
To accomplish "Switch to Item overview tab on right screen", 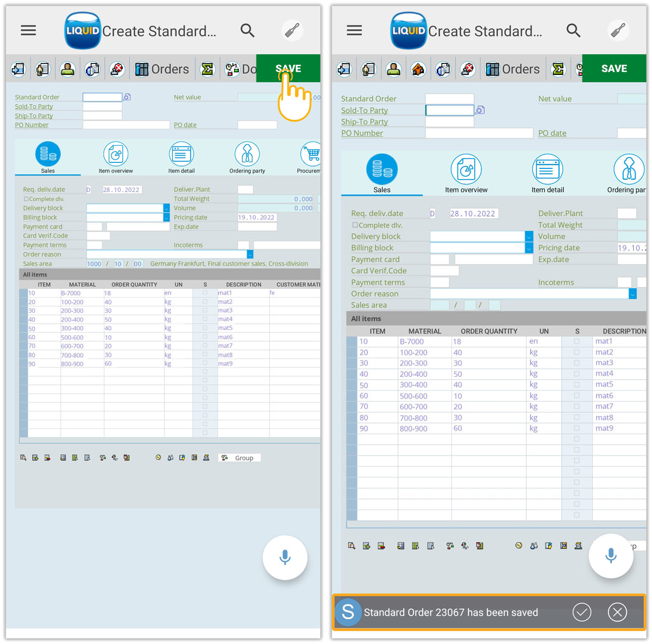I will pyautogui.click(x=466, y=174).
